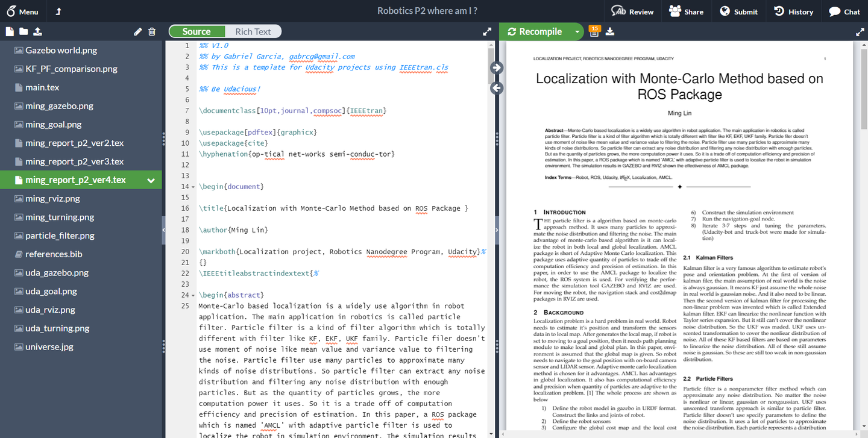The image size is (868, 438).
Task: Click 2.1 Kalman Filters heading in PDF
Action: (708, 258)
